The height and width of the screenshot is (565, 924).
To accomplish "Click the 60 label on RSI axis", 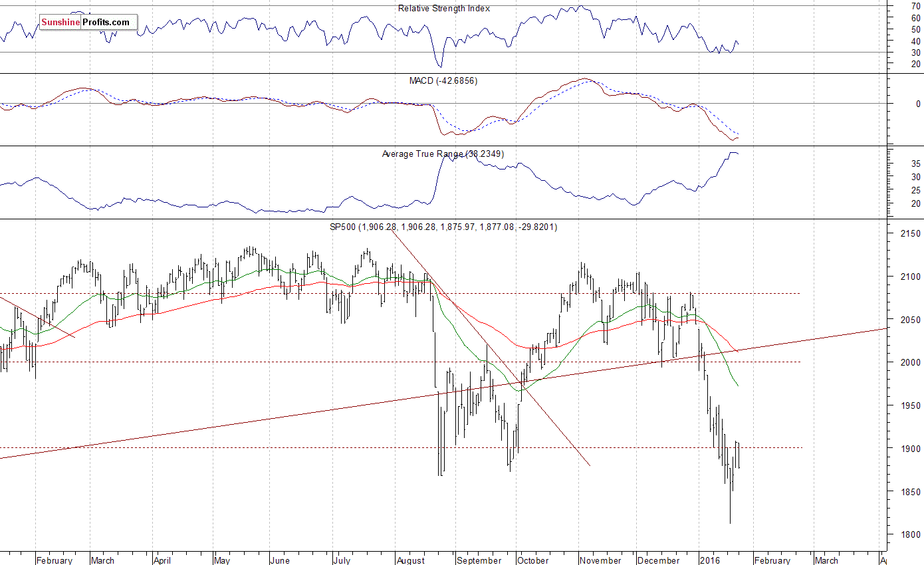I will pyautogui.click(x=915, y=18).
